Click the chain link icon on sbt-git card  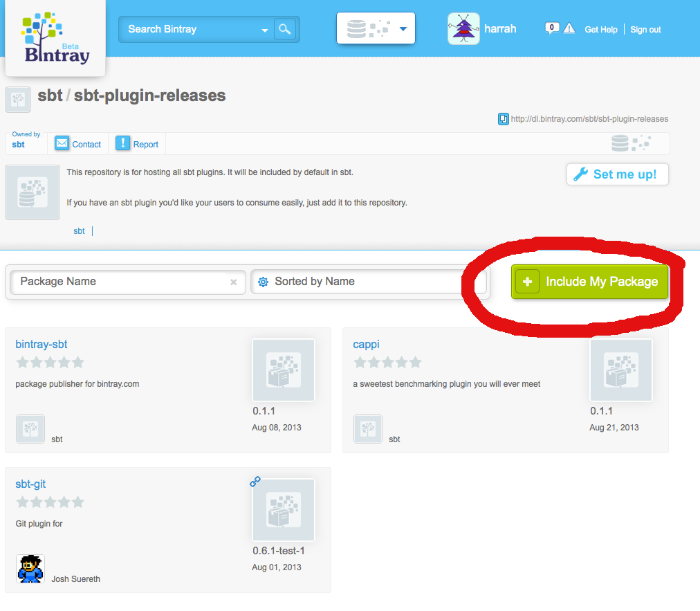(x=255, y=482)
